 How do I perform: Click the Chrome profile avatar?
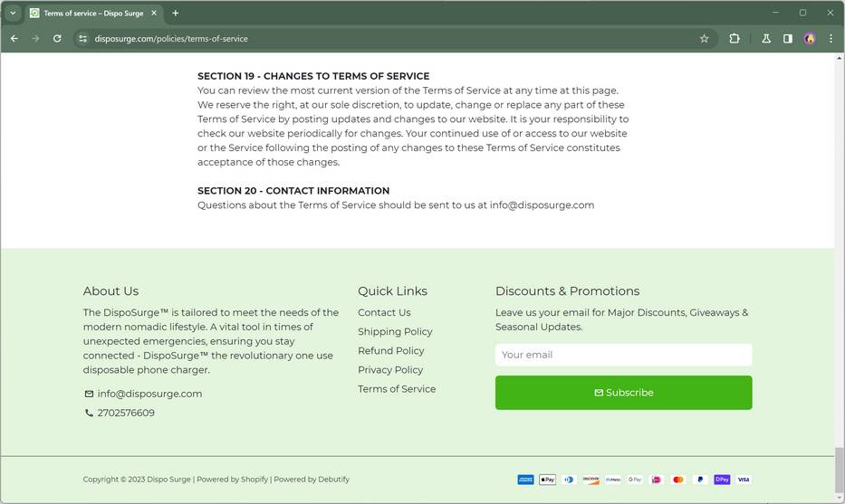[810, 39]
